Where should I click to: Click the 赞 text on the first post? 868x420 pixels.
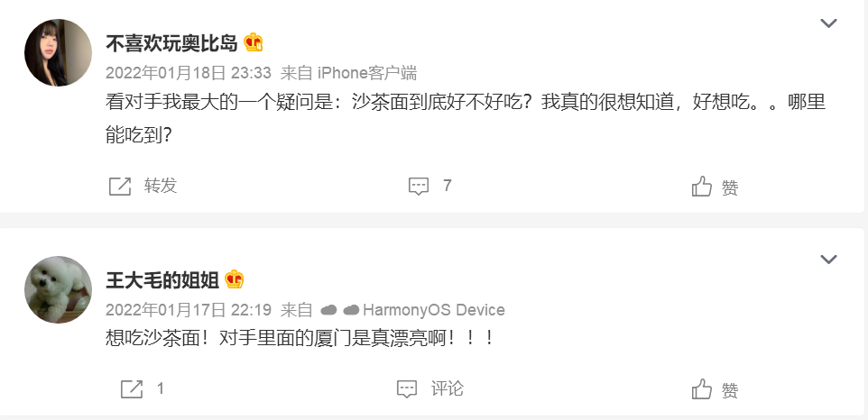(x=730, y=187)
